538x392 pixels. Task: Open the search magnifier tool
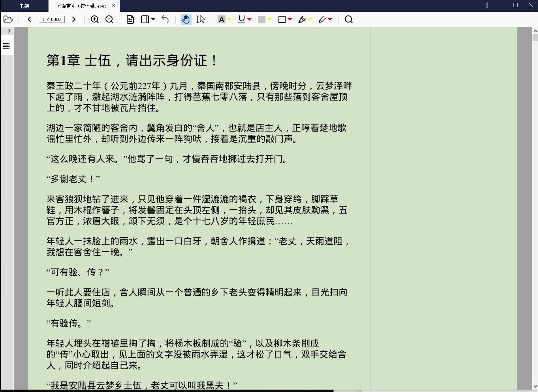(x=348, y=19)
